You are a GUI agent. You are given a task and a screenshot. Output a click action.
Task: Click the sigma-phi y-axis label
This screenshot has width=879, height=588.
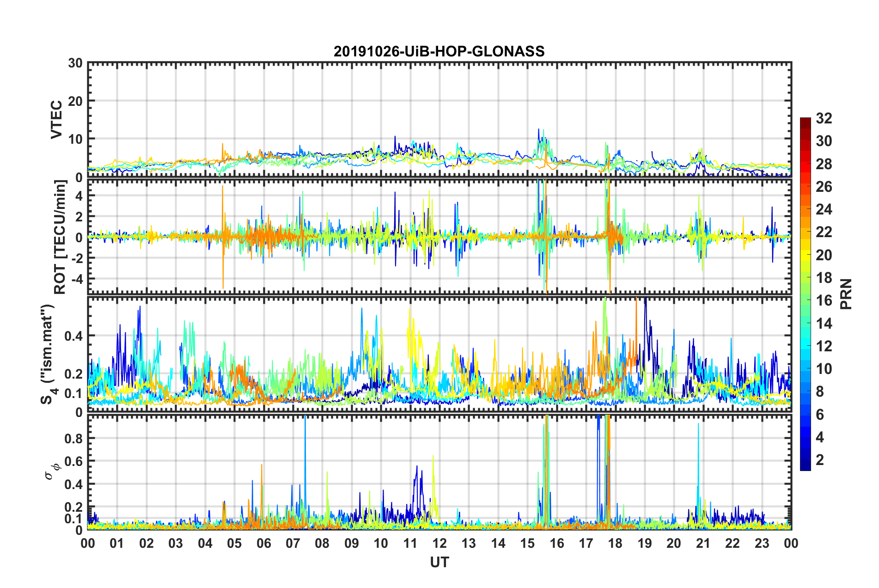point(54,472)
